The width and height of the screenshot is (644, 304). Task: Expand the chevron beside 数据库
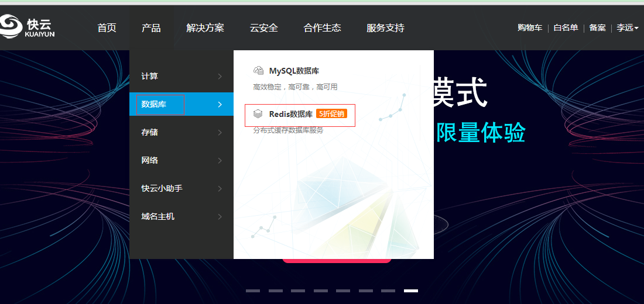(x=220, y=104)
